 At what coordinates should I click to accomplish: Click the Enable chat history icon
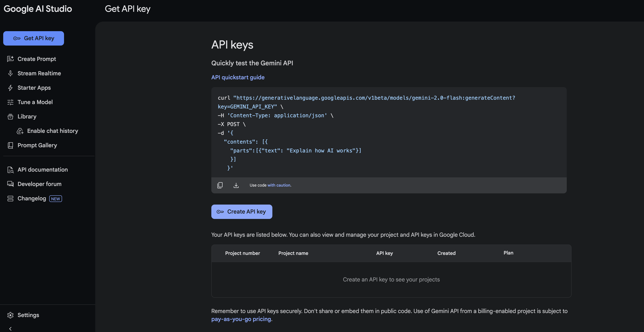pos(20,131)
